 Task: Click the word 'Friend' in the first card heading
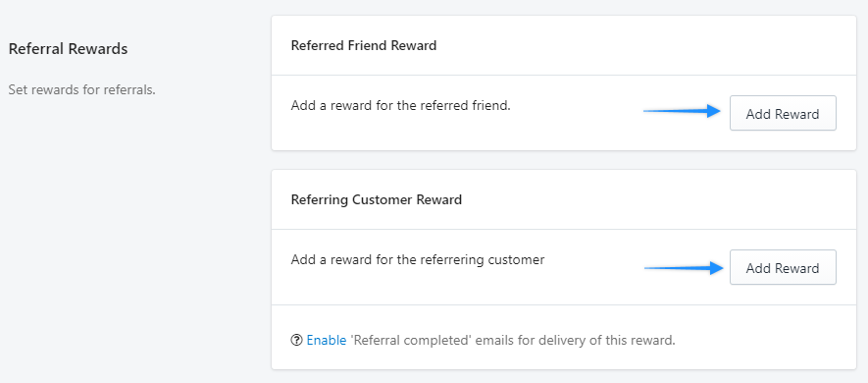(368, 45)
